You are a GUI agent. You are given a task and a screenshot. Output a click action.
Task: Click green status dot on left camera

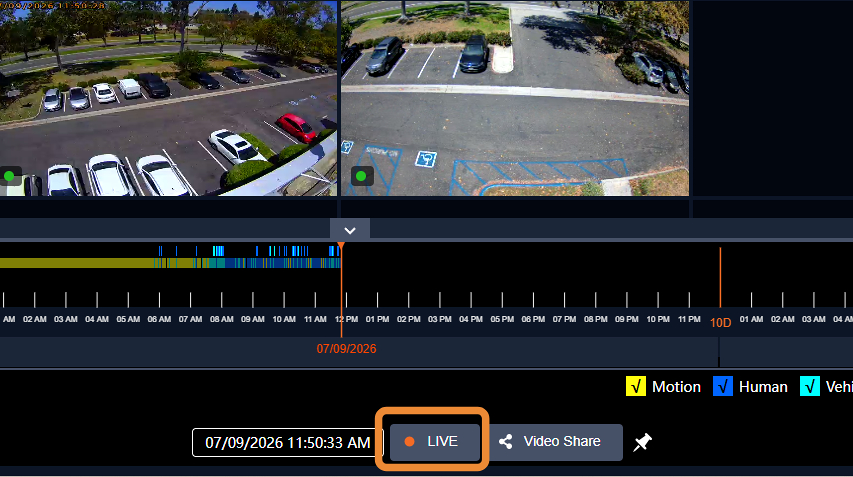(9, 176)
